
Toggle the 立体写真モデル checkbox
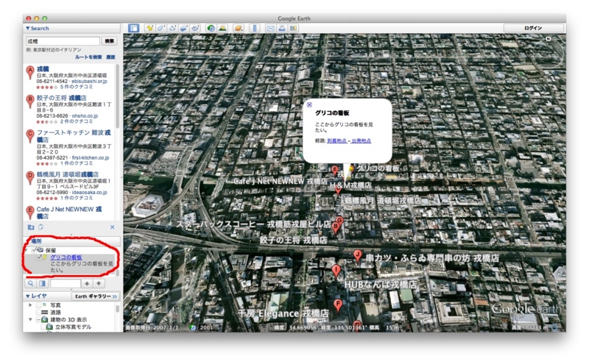coord(43,326)
